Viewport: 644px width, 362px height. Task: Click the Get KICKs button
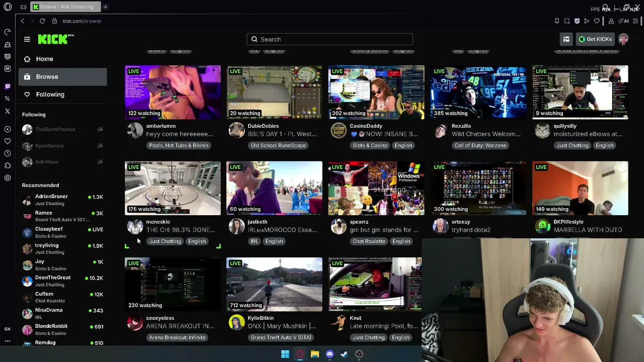point(595,39)
